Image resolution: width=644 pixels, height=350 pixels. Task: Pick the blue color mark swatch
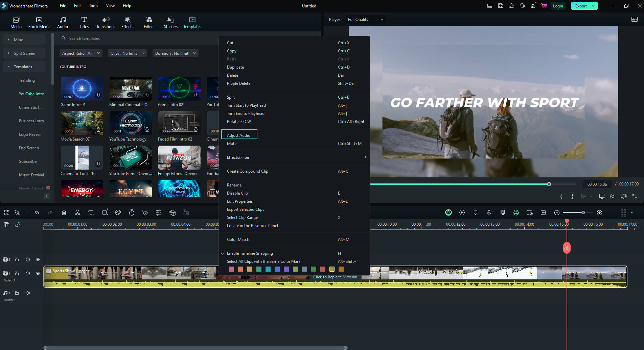click(277, 269)
